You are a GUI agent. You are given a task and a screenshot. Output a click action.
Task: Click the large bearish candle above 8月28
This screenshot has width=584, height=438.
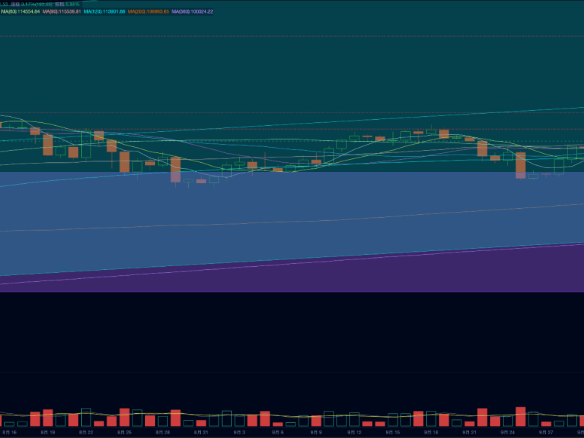coord(175,169)
